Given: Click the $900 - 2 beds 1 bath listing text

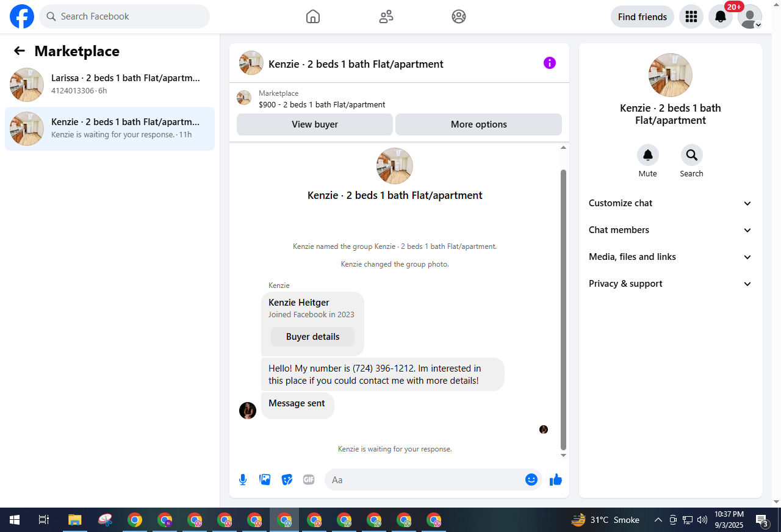Looking at the screenshot, I should [322, 104].
